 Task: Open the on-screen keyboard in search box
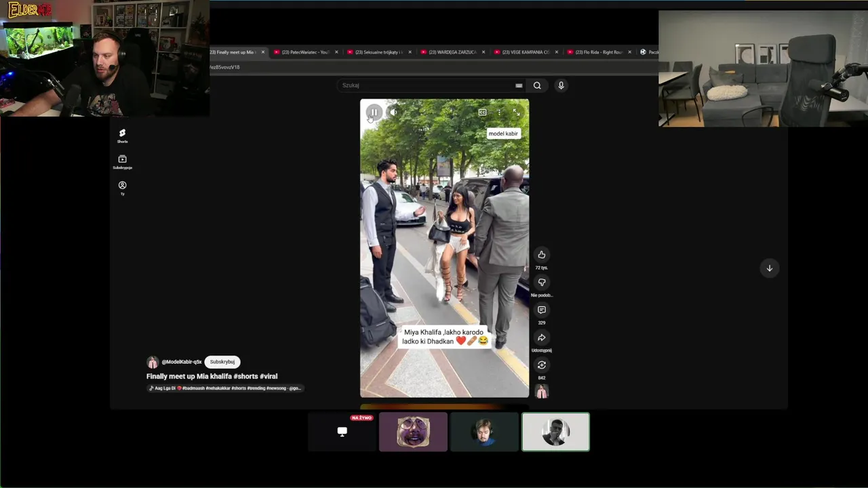click(x=519, y=85)
